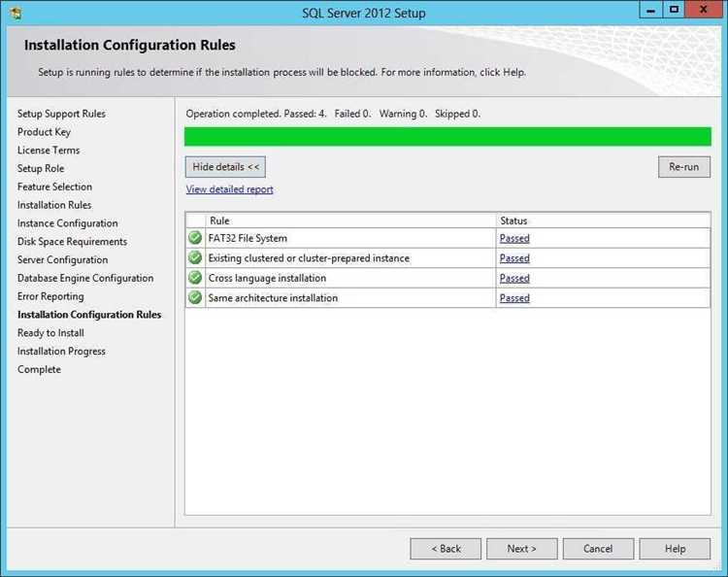Click the SQL Server Setup title bar icon
Viewport: 728px width, 577px height.
(16, 13)
